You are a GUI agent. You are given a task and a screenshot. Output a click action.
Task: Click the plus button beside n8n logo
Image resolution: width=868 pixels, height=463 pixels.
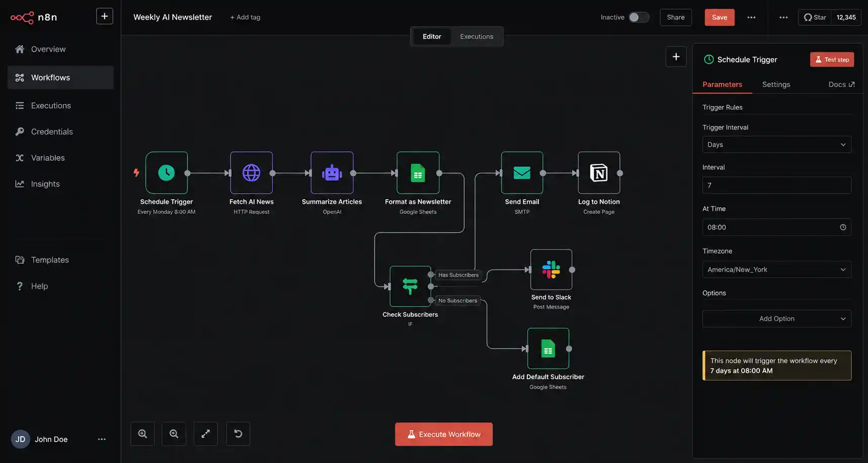click(x=105, y=16)
